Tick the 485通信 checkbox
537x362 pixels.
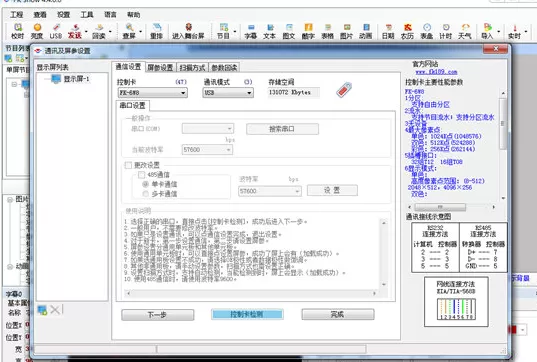(141, 175)
